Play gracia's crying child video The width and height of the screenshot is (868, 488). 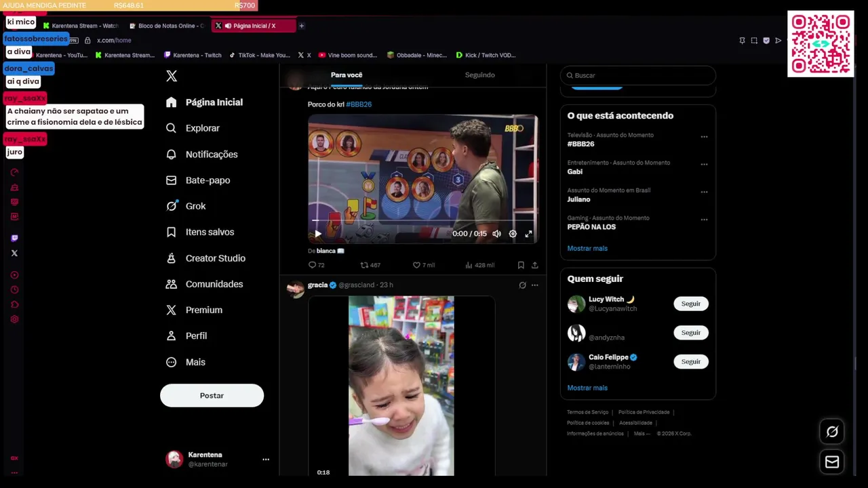(401, 386)
